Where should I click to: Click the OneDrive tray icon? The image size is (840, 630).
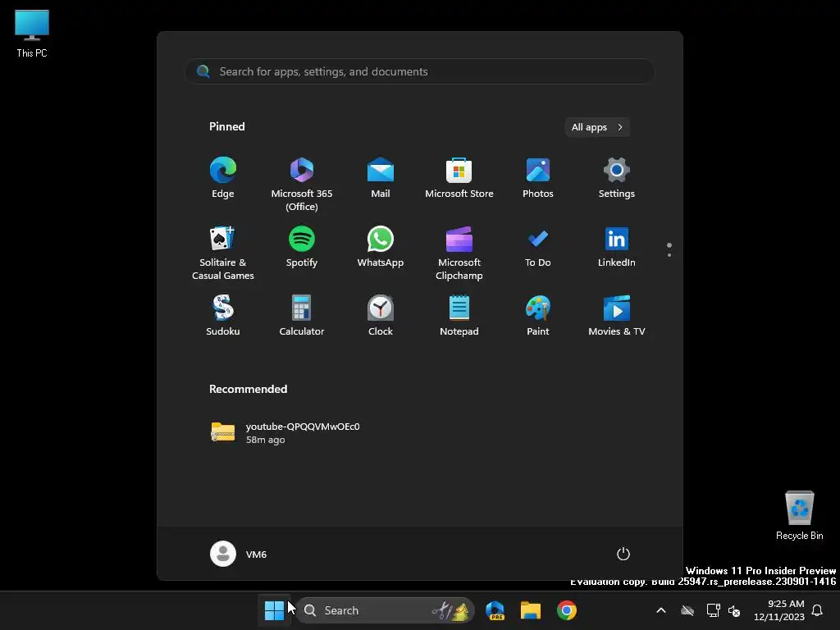coord(687,610)
